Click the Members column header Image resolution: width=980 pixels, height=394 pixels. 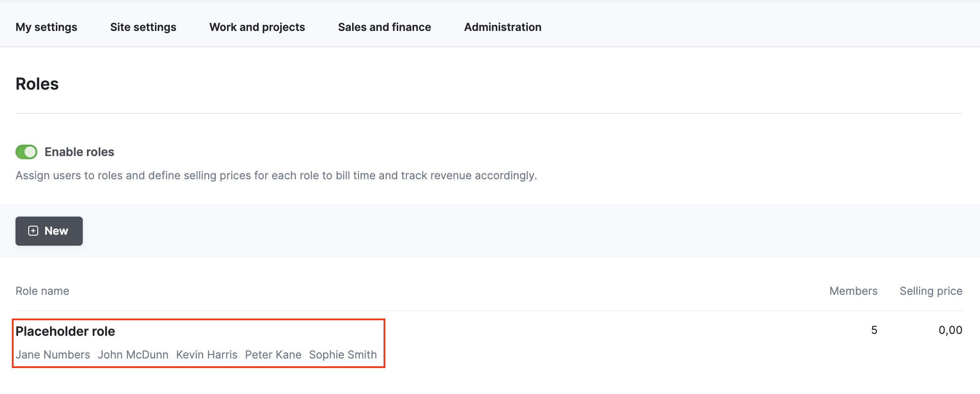click(x=853, y=291)
